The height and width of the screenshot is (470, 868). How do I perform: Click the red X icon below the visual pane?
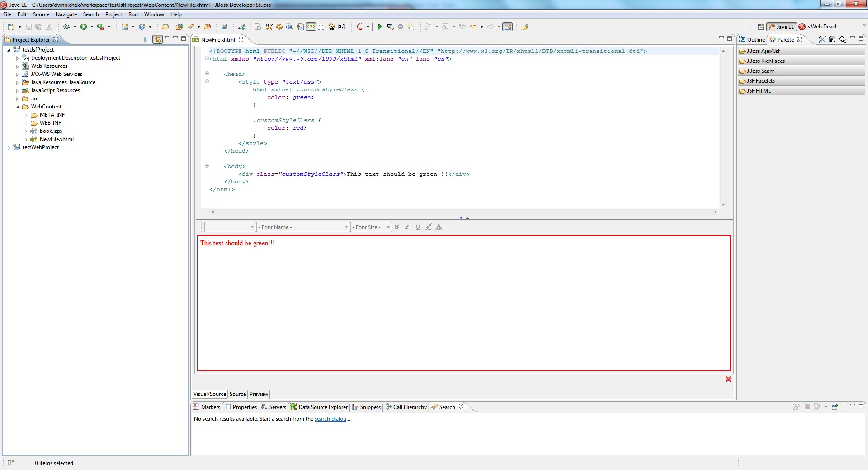[x=728, y=380]
